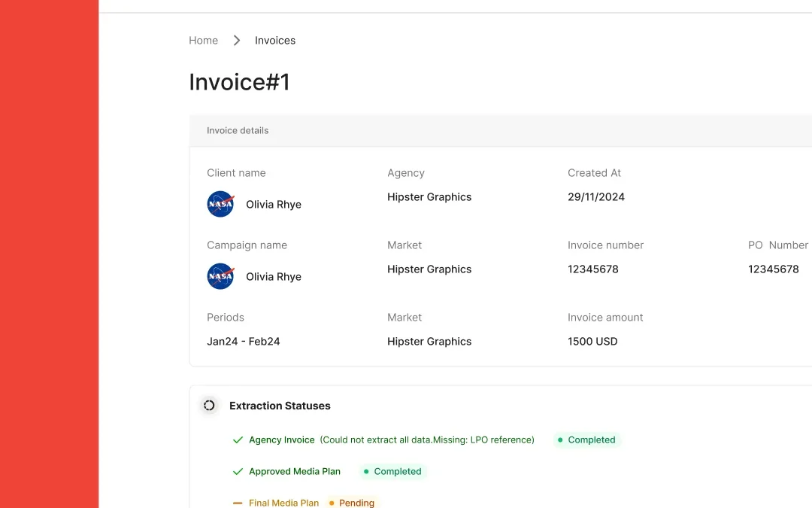Screen dimensions: 812x508
Task: Go to the Home breadcrumb link
Action: click(x=203, y=41)
